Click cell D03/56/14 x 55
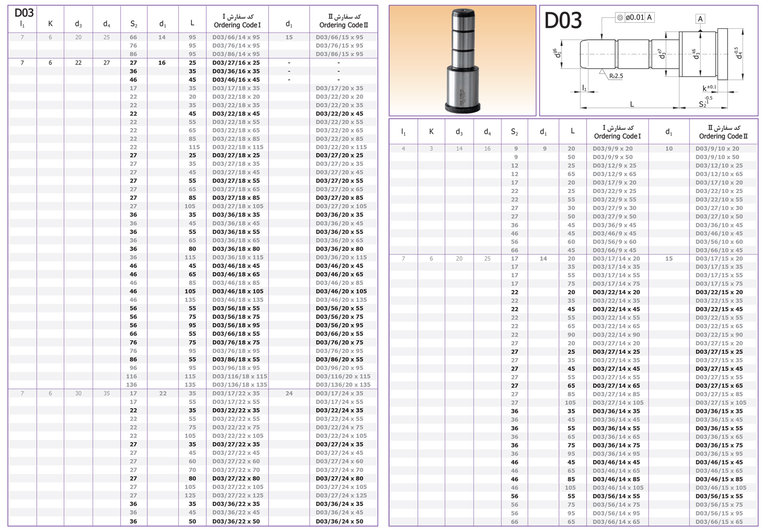 (x=617, y=496)
